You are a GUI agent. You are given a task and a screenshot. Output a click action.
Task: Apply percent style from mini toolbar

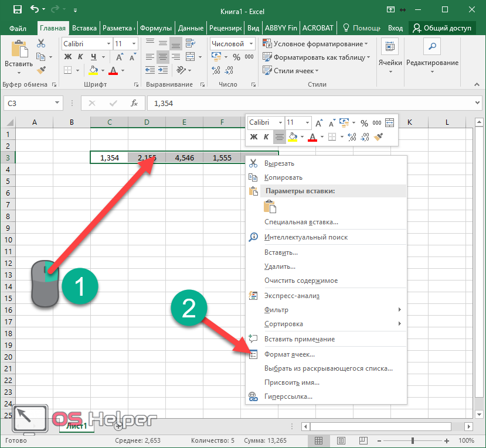(x=364, y=123)
